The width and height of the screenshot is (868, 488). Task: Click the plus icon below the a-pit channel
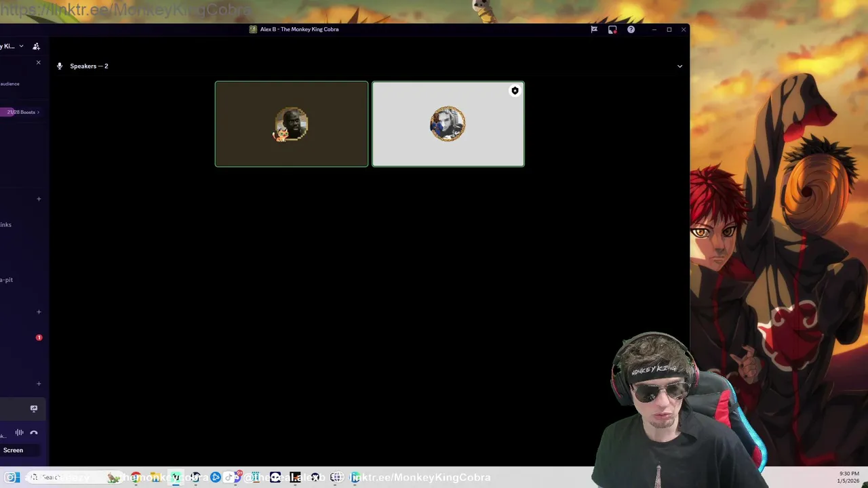point(39,312)
